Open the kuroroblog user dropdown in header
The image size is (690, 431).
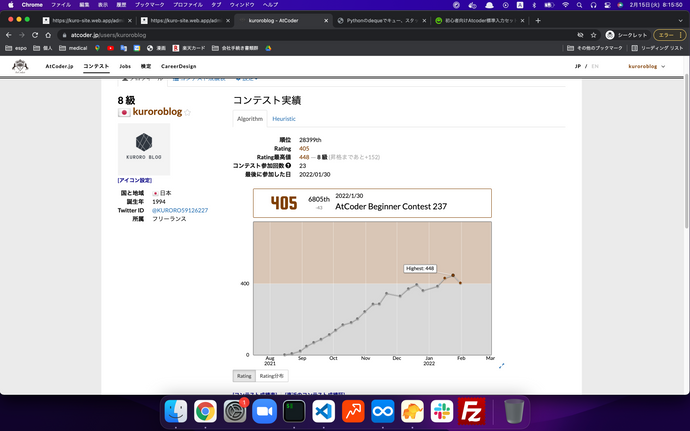pyautogui.click(x=646, y=66)
